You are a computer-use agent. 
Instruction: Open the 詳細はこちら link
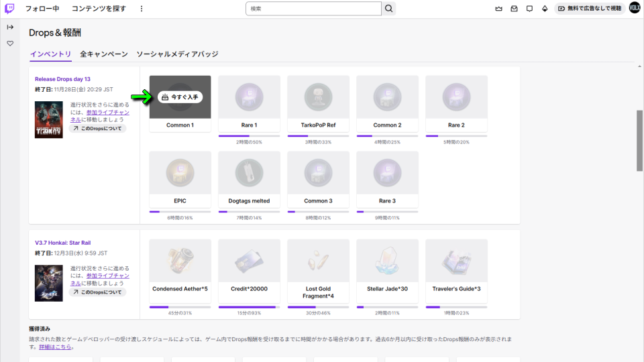tap(55, 347)
